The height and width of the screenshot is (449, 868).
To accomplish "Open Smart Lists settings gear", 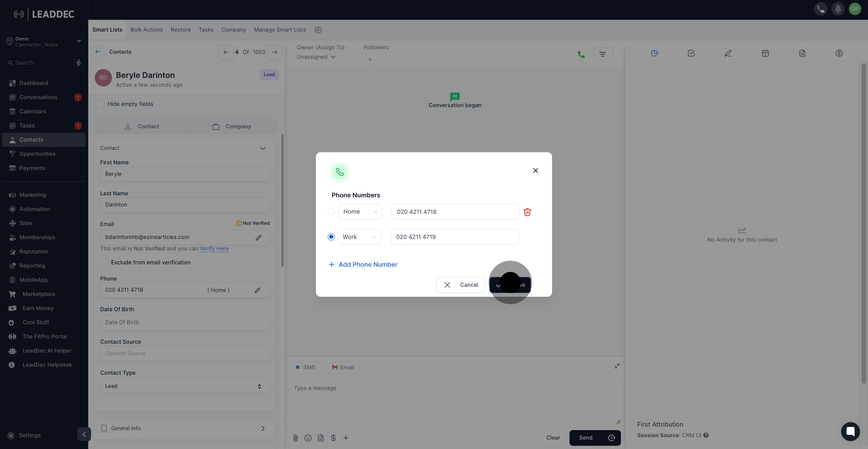I will click(318, 30).
